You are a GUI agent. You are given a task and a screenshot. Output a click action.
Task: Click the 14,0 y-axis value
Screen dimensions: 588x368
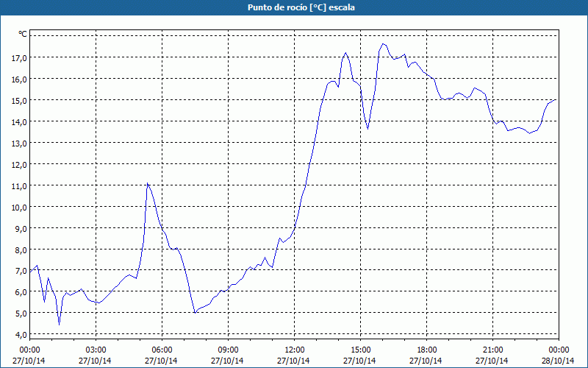tap(21, 121)
